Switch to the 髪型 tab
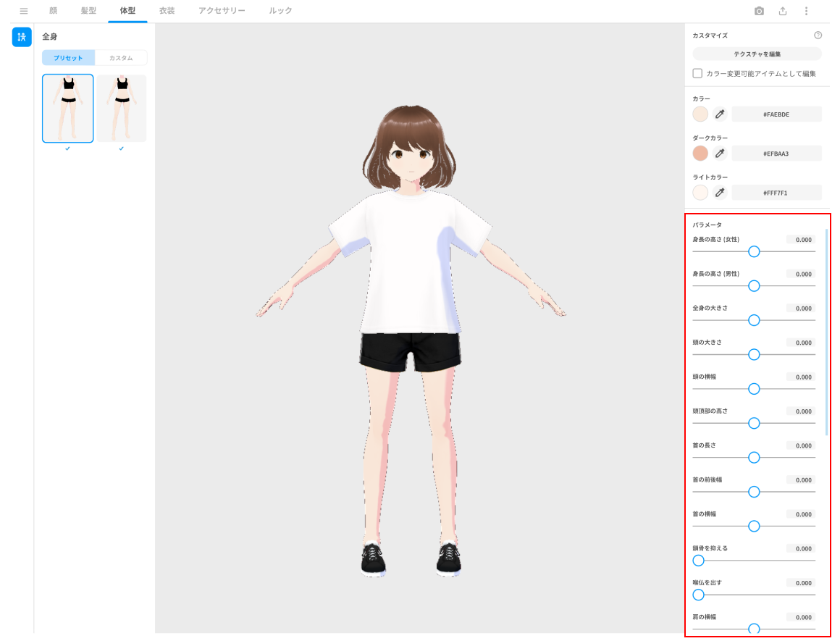 click(x=88, y=11)
